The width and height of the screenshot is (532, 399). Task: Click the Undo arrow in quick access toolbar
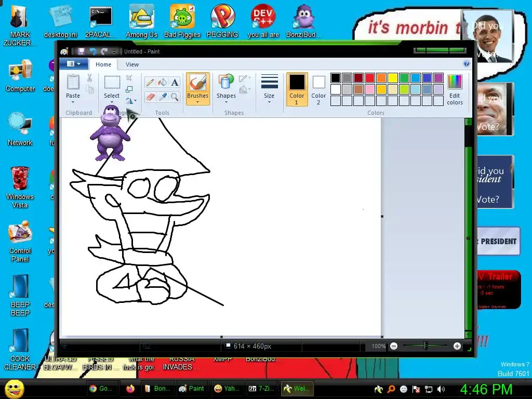[92, 51]
